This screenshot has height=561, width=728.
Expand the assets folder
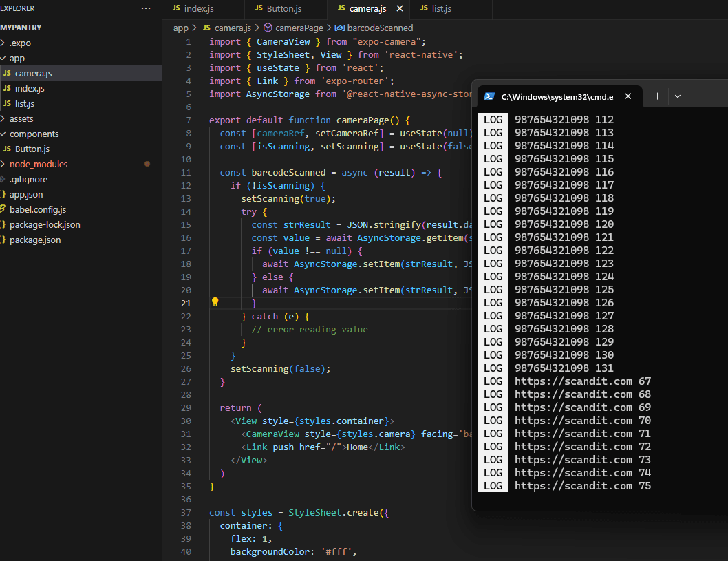[21, 119]
